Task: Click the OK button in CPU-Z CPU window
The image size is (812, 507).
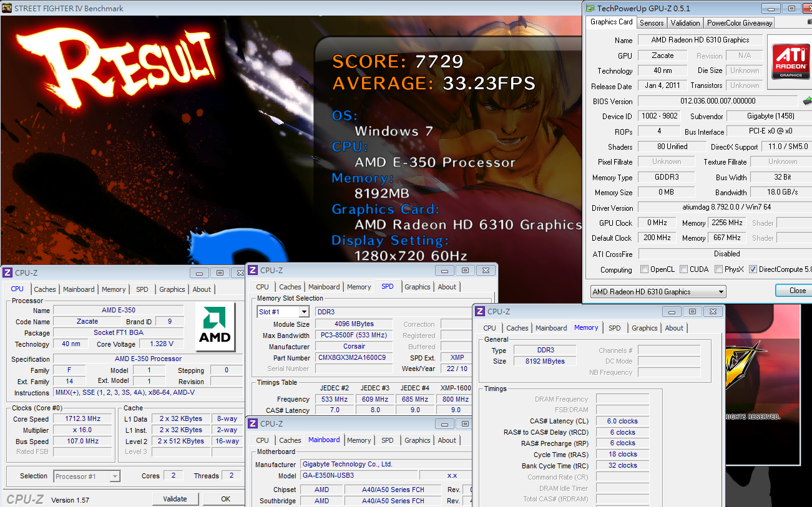Action: click(225, 499)
